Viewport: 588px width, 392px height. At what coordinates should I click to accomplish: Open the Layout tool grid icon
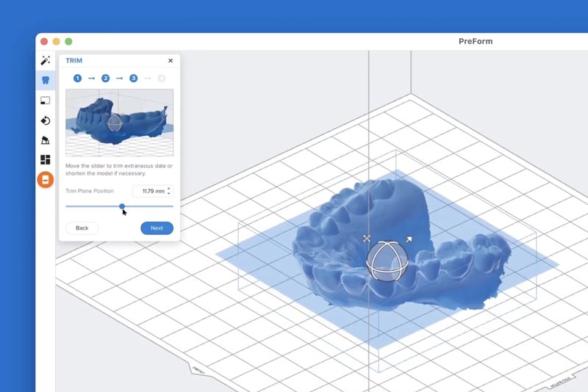click(46, 160)
